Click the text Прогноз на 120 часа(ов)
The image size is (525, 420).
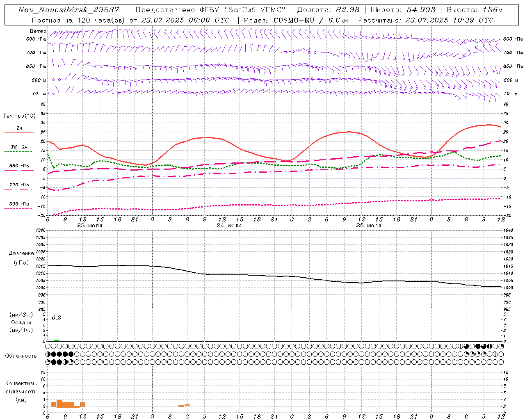(79, 20)
